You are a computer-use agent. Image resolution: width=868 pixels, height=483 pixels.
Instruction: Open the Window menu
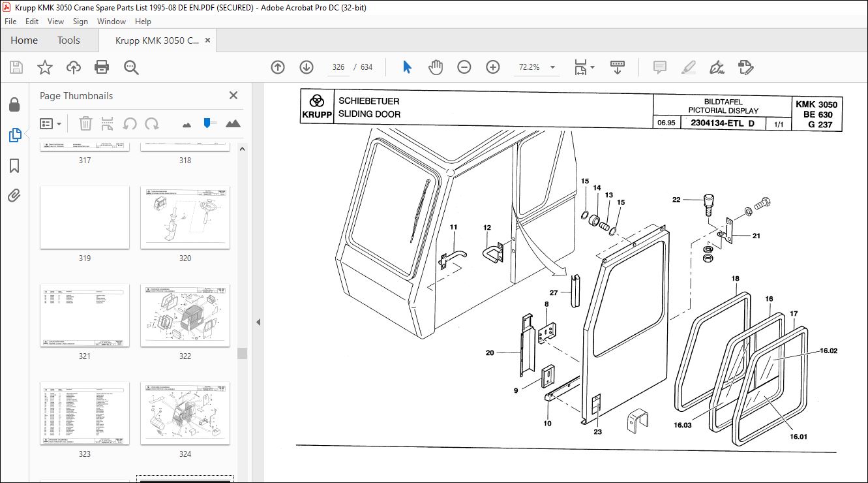point(112,22)
